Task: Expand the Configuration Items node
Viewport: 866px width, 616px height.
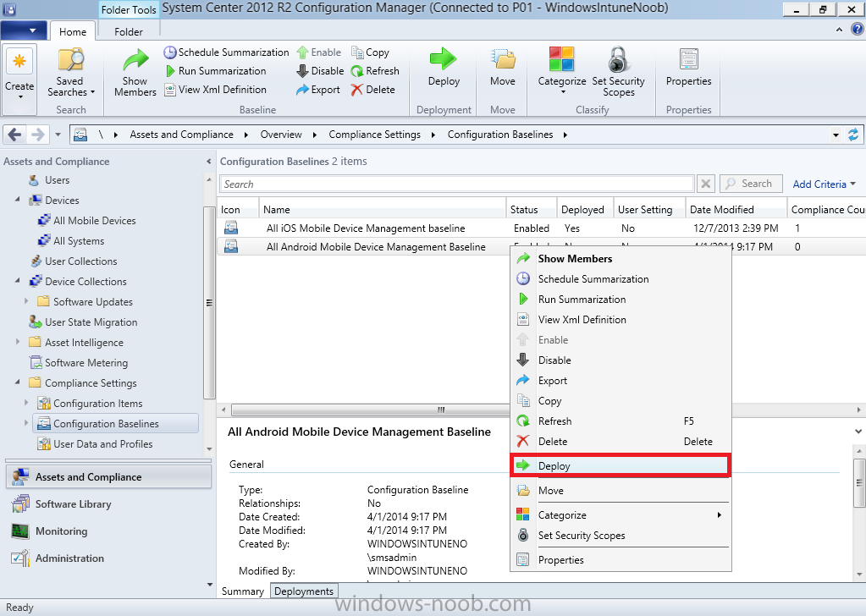Action: coord(26,403)
